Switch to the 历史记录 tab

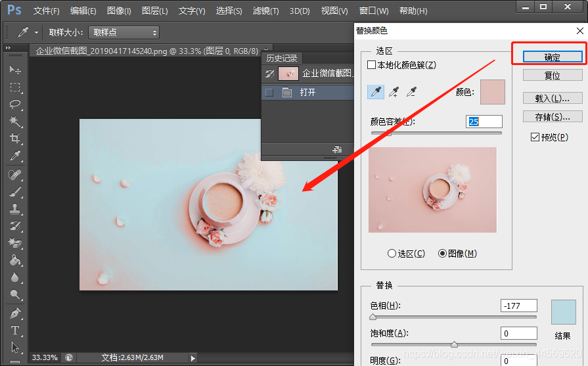pyautogui.click(x=282, y=58)
